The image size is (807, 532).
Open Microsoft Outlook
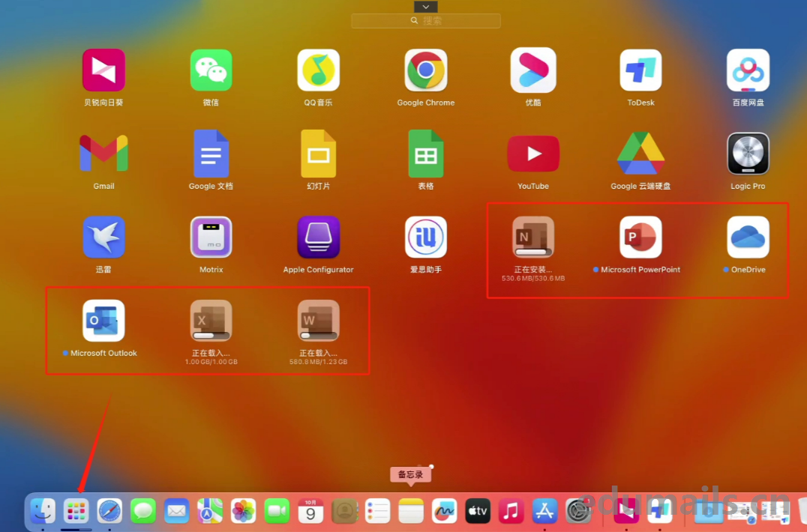point(103,321)
